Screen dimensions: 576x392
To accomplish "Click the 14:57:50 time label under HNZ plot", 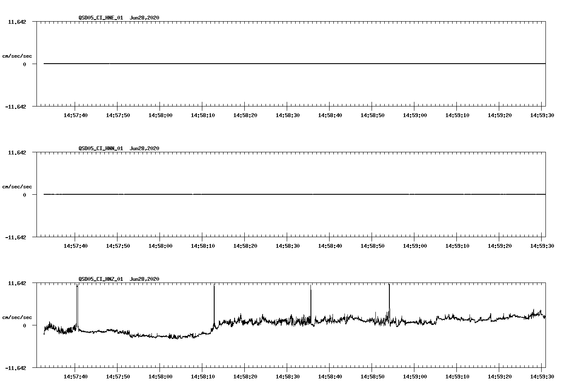I will (118, 376).
